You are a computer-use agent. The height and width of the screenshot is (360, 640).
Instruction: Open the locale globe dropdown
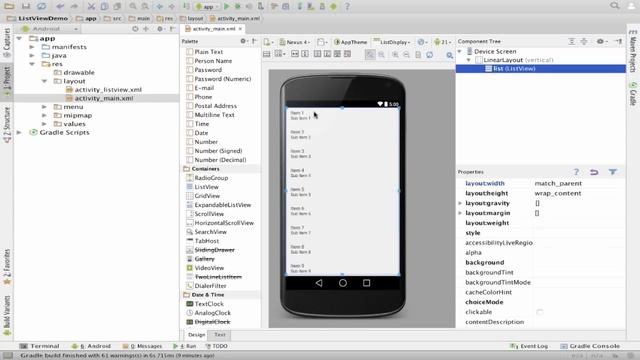click(x=422, y=42)
